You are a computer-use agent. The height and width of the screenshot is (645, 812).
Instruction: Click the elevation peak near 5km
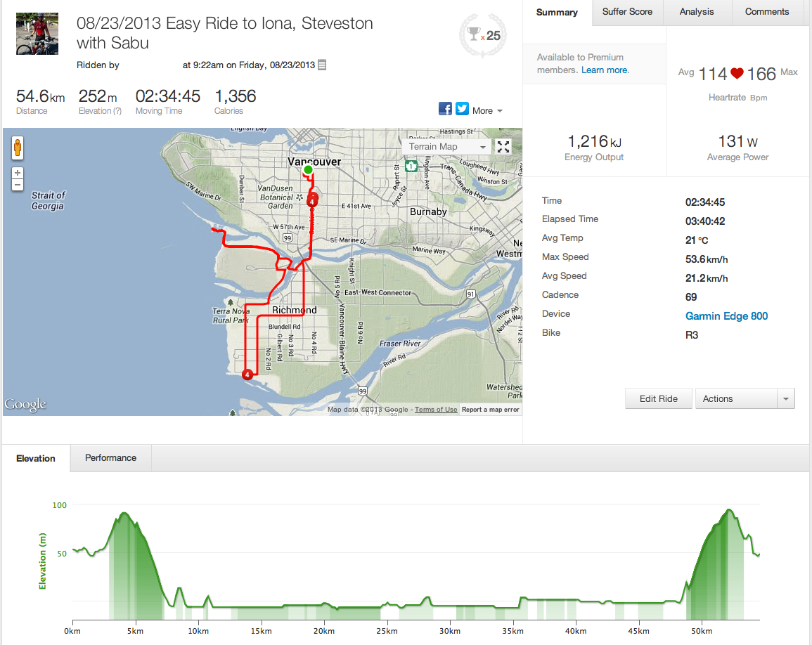125,514
